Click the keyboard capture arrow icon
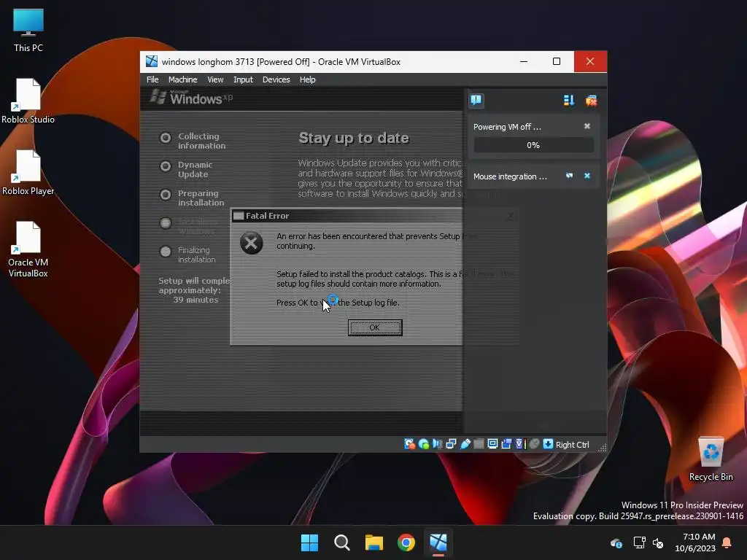The image size is (747, 560). coord(549,444)
